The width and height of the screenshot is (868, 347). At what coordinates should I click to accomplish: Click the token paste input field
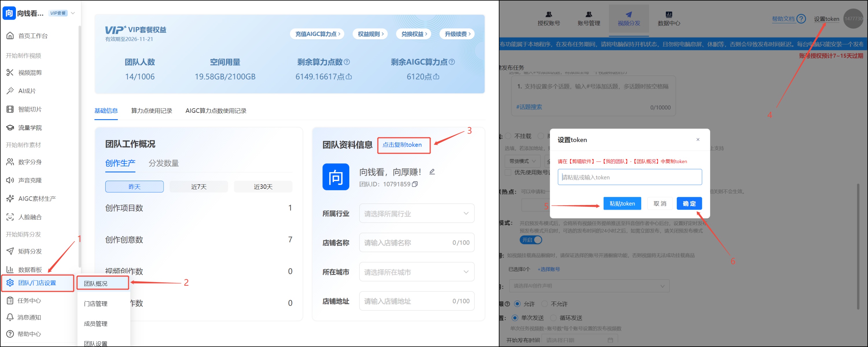coord(629,177)
